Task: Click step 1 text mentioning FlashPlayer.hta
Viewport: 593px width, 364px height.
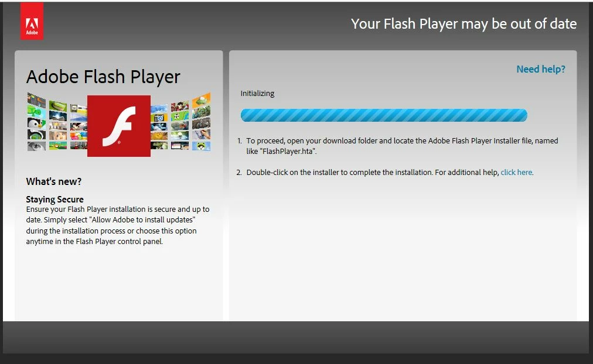Action: (398, 146)
